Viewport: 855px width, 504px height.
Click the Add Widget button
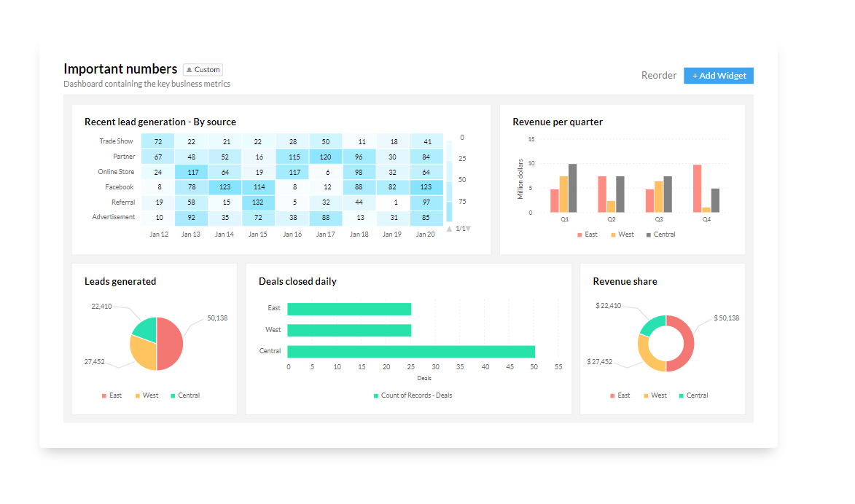pyautogui.click(x=719, y=76)
